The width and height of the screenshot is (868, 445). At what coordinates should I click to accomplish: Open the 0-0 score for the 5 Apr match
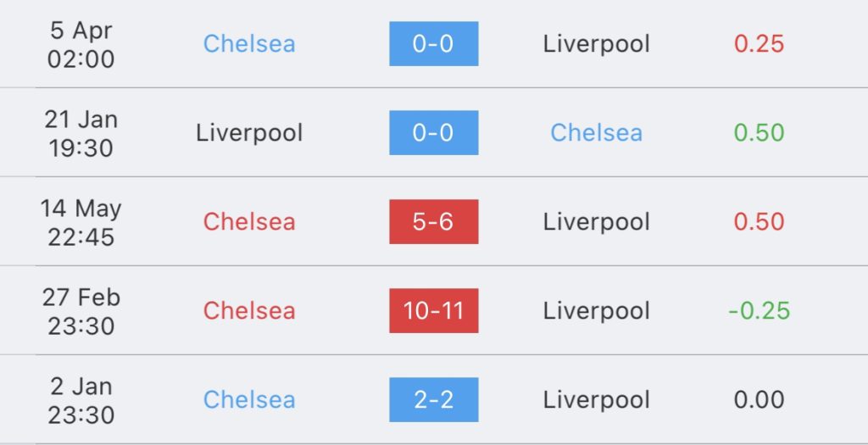pyautogui.click(x=433, y=44)
